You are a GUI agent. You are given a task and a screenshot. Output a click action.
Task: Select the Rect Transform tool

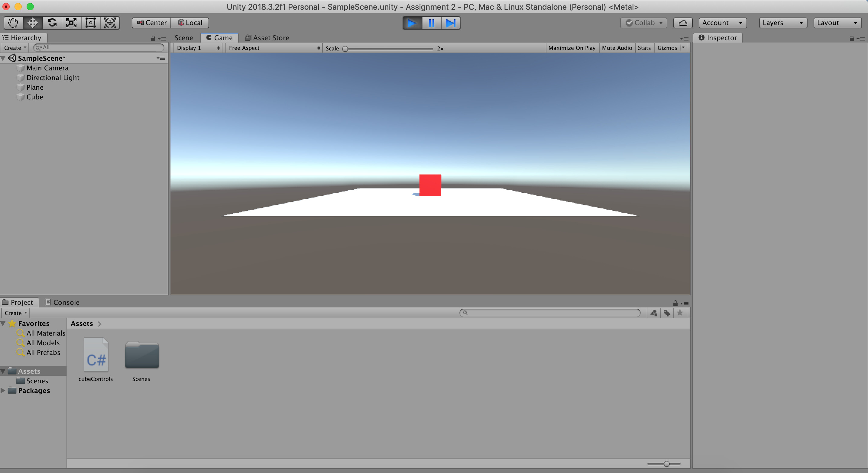(91, 23)
